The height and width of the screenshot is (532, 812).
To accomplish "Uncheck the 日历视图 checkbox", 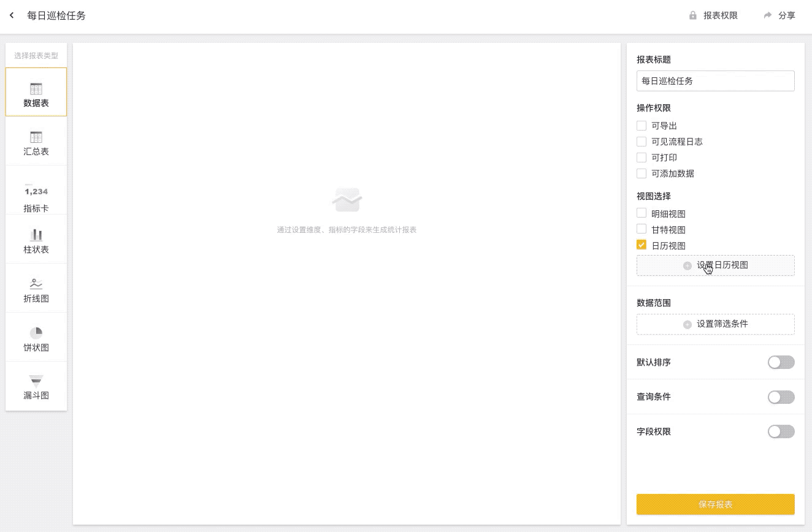I will click(642, 245).
